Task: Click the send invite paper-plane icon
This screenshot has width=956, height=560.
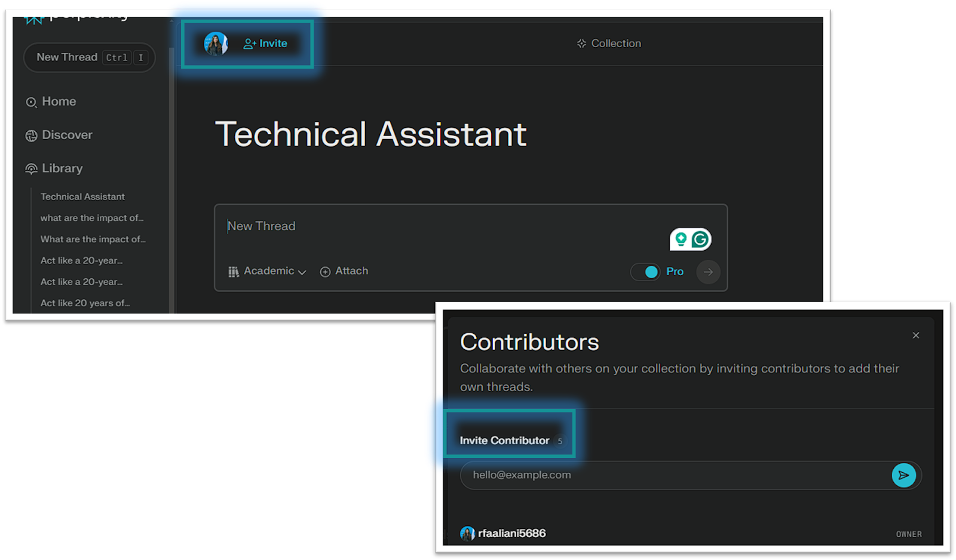Action: click(x=903, y=475)
